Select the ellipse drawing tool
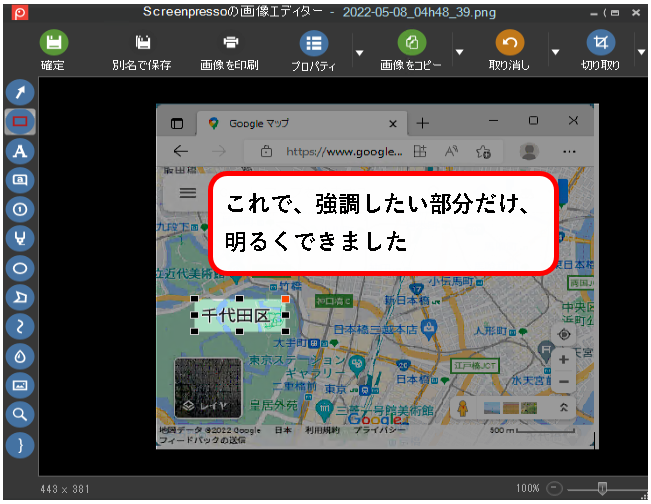The image size is (651, 504). point(20,268)
